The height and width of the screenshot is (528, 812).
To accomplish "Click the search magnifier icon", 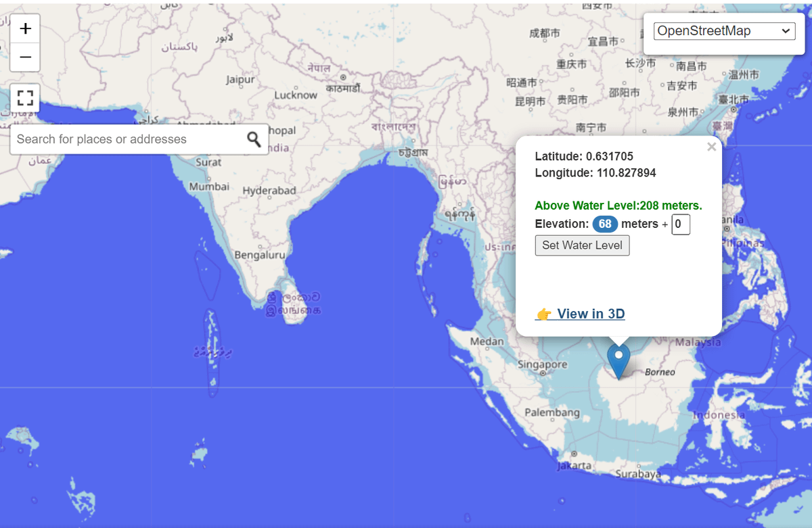I will coord(254,139).
